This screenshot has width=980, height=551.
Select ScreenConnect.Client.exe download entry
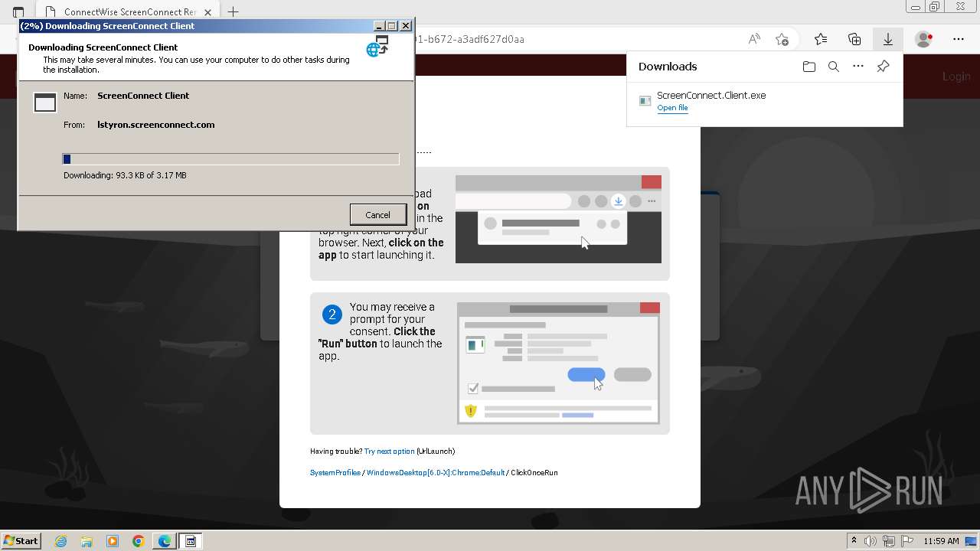(764, 101)
